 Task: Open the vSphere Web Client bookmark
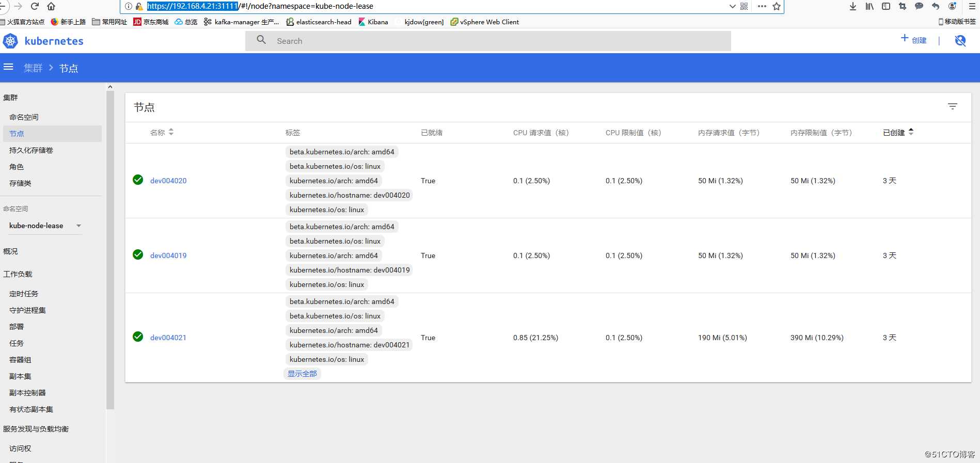485,22
